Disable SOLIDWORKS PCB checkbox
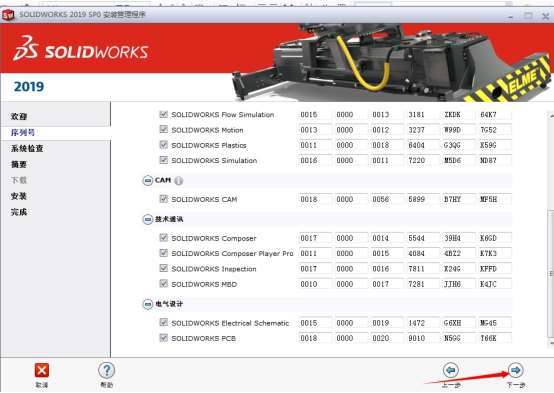 163,338
